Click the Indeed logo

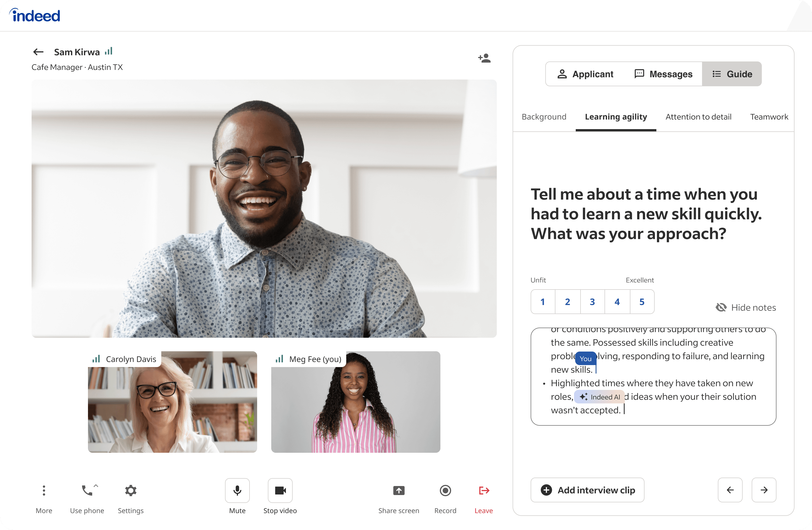36,16
